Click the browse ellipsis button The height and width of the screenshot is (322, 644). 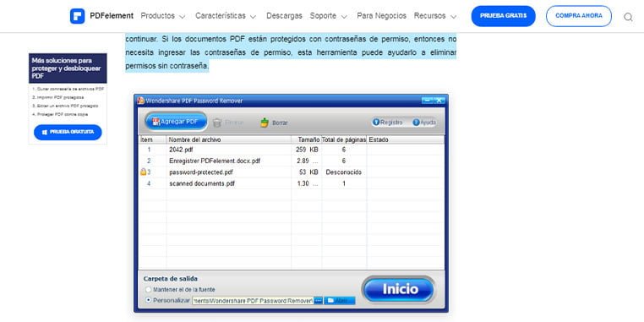tap(319, 301)
